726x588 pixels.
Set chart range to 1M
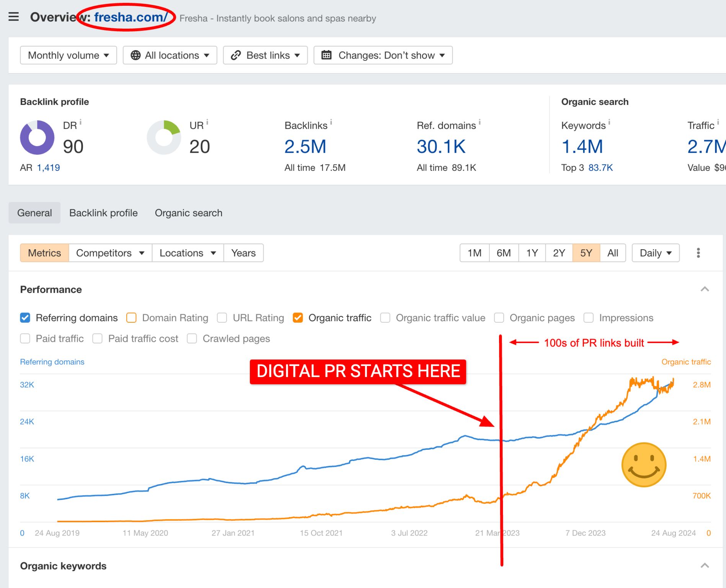point(475,253)
